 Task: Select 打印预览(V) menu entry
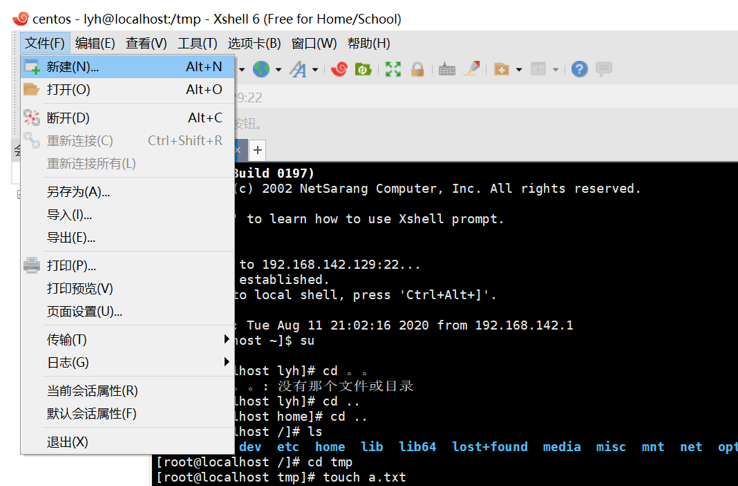[127, 288]
